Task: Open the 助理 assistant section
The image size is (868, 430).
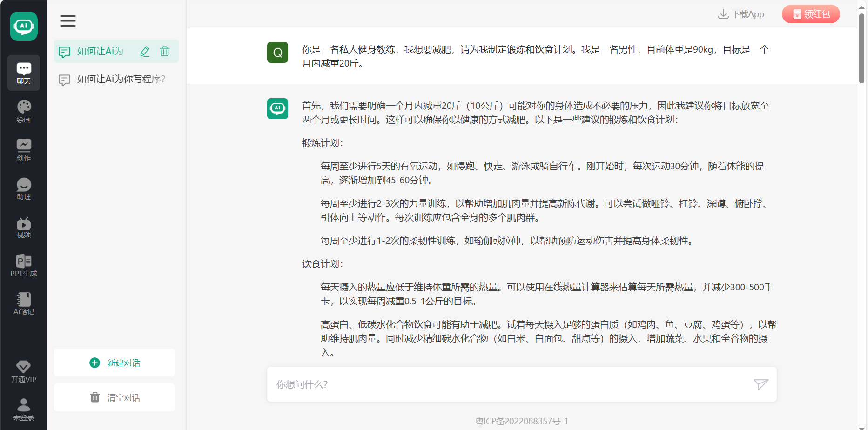Action: [24, 188]
